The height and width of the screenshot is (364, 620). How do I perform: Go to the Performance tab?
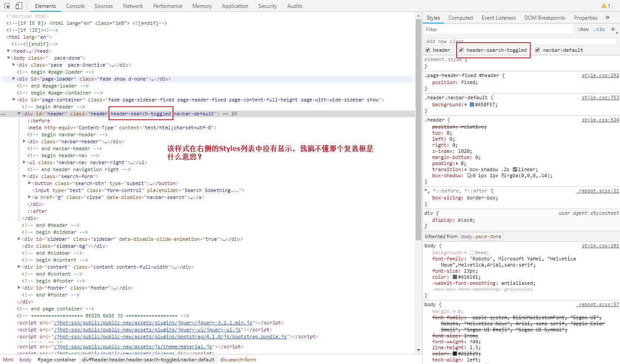167,6
